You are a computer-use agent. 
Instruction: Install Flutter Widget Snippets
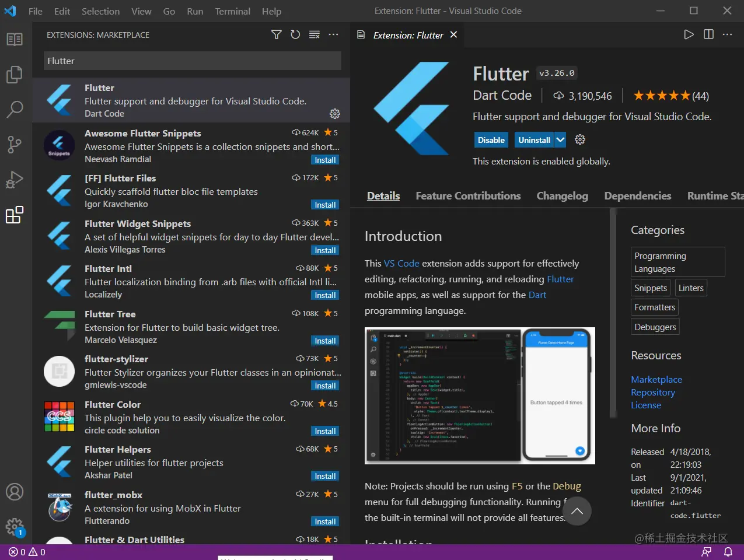click(x=325, y=250)
